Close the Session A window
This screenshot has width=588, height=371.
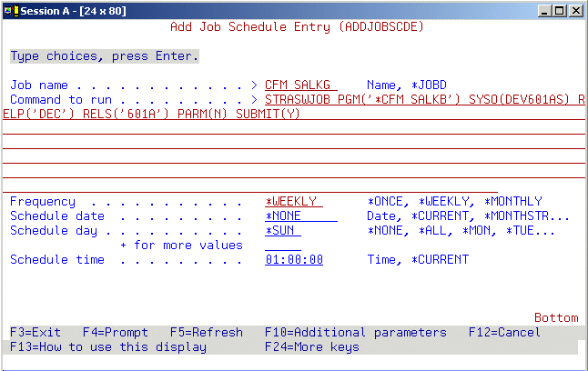575,10
